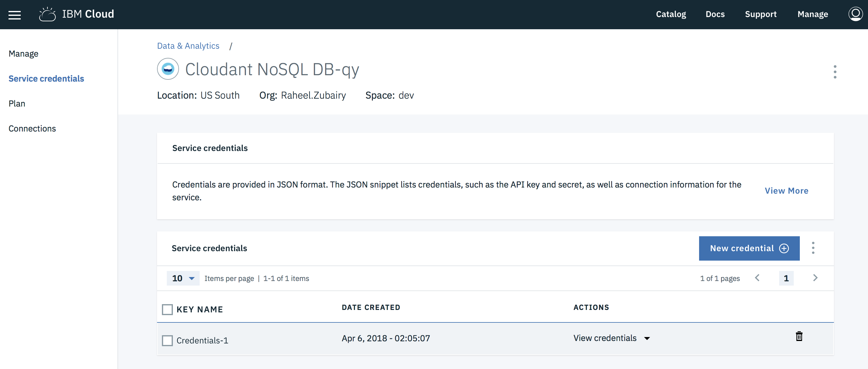Select Connections in the left sidebar
This screenshot has width=868, height=369.
click(32, 128)
